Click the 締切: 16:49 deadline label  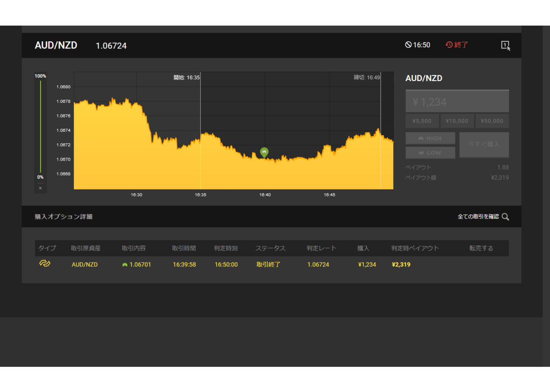point(367,77)
